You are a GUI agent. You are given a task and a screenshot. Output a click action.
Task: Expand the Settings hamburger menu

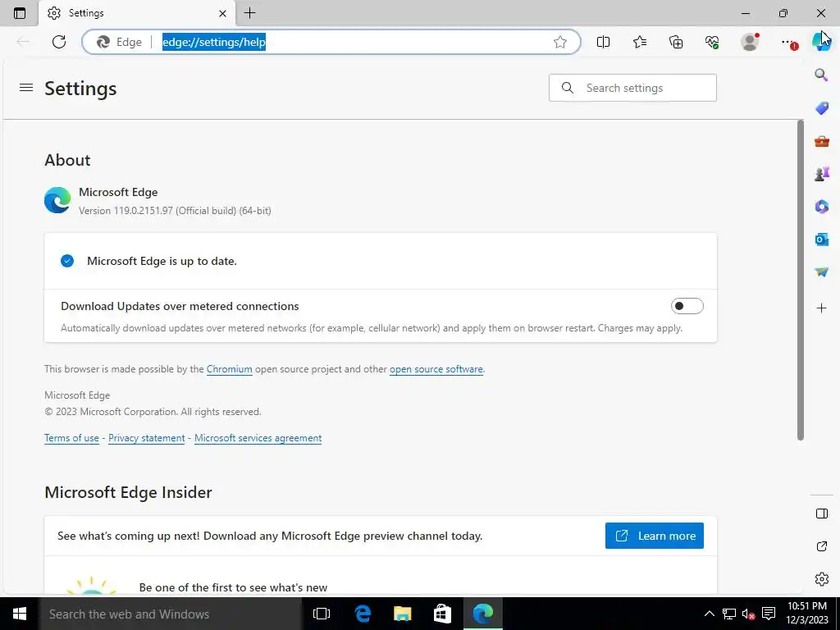[26, 87]
